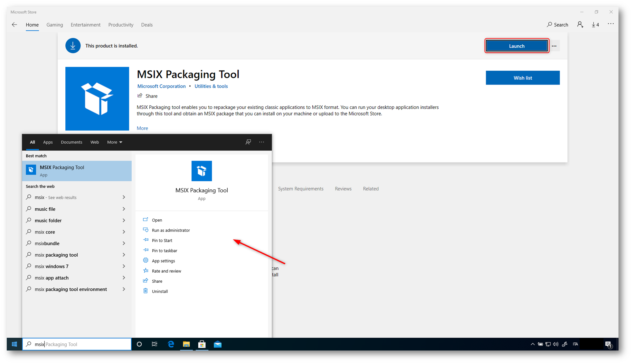632x364 pixels.
Task: Expand the More dropdown in search filters
Action: point(115,142)
